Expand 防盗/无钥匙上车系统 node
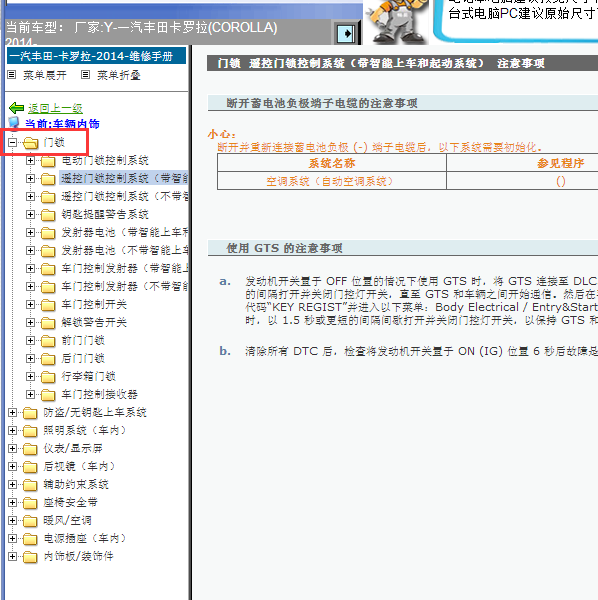The height and width of the screenshot is (600, 598). (13, 412)
